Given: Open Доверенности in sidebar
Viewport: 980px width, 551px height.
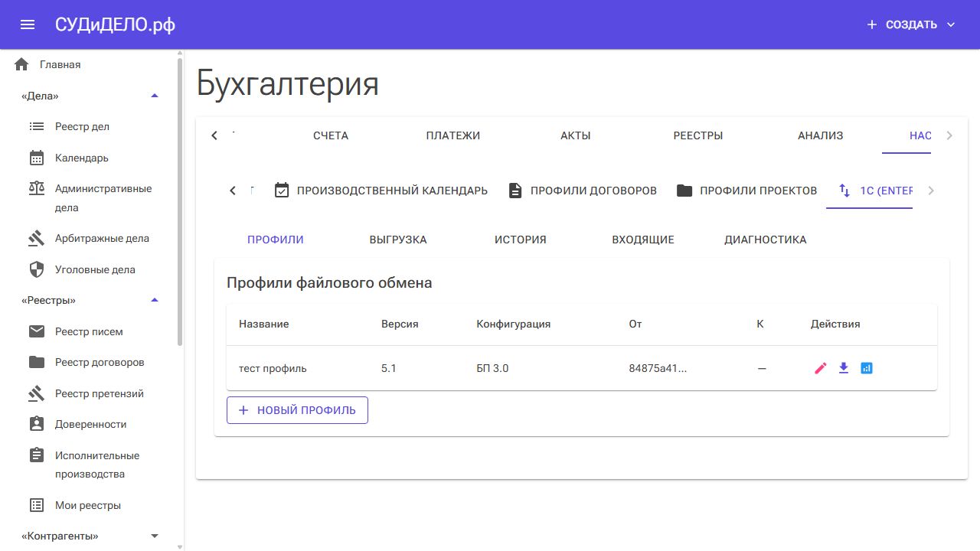Looking at the screenshot, I should tap(92, 424).
